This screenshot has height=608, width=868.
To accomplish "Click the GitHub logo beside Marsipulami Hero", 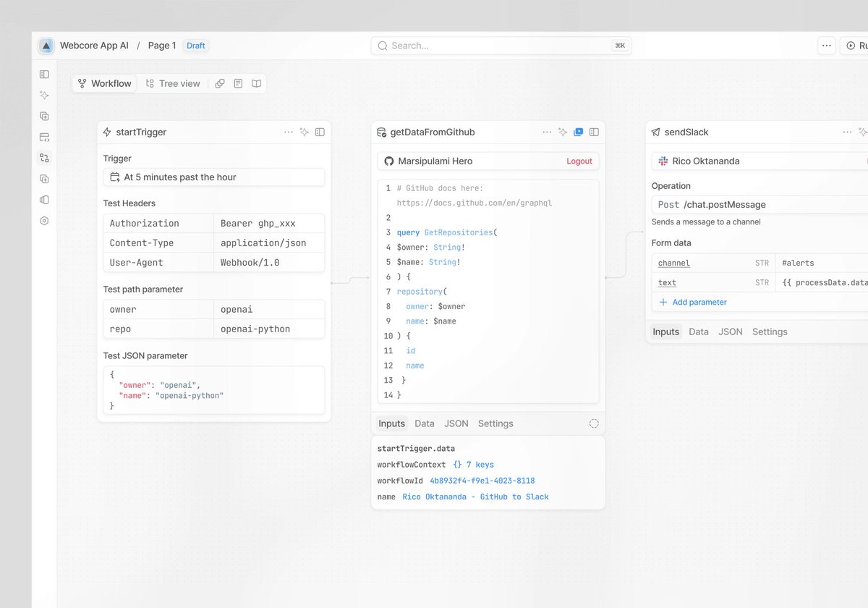I will pos(389,161).
